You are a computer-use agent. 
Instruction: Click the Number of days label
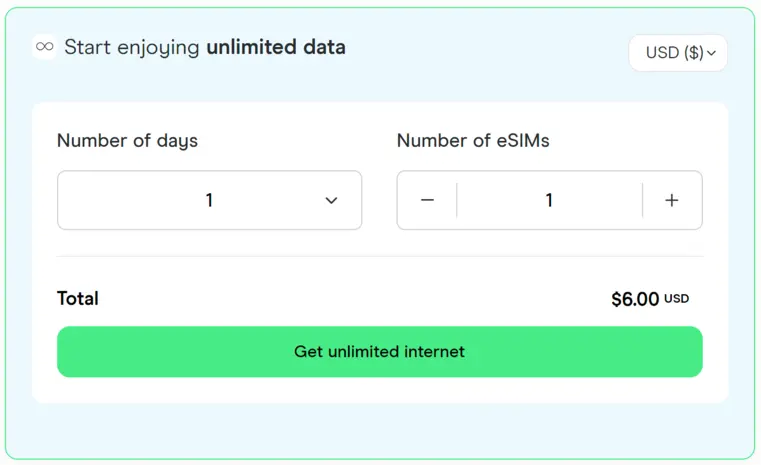tap(127, 141)
